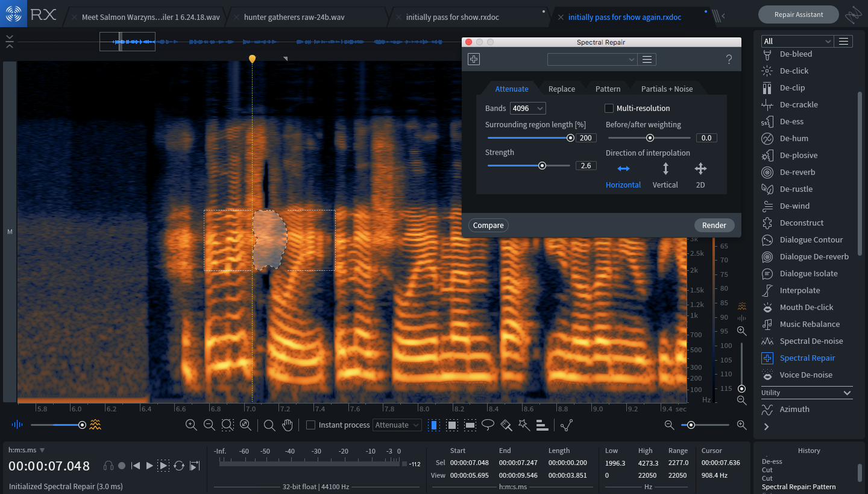Image resolution: width=868 pixels, height=494 pixels.
Task: Adjust the Strength slider handle
Action: pos(542,165)
